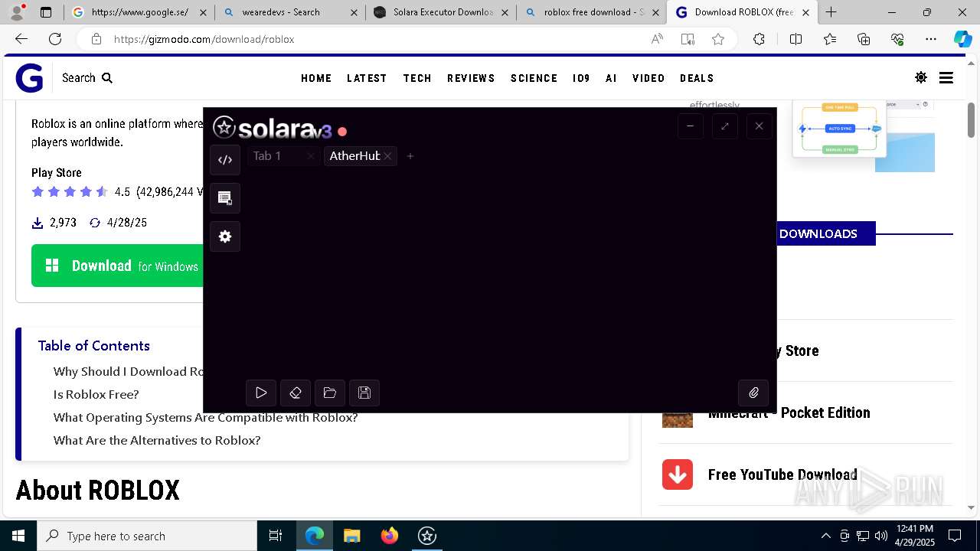
Task: Open 'Why Should I Download' contents link
Action: coord(128,371)
